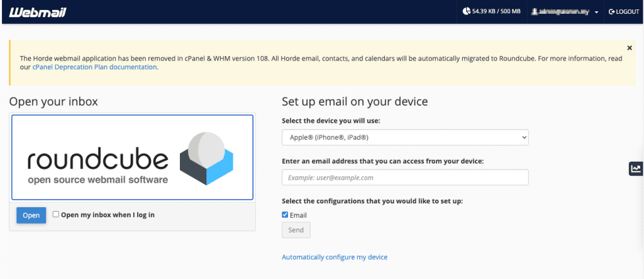Click the Webmail logo in header

click(37, 11)
